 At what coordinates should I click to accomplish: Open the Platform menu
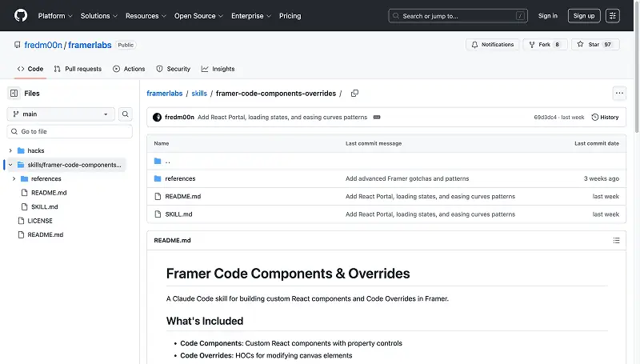point(55,16)
